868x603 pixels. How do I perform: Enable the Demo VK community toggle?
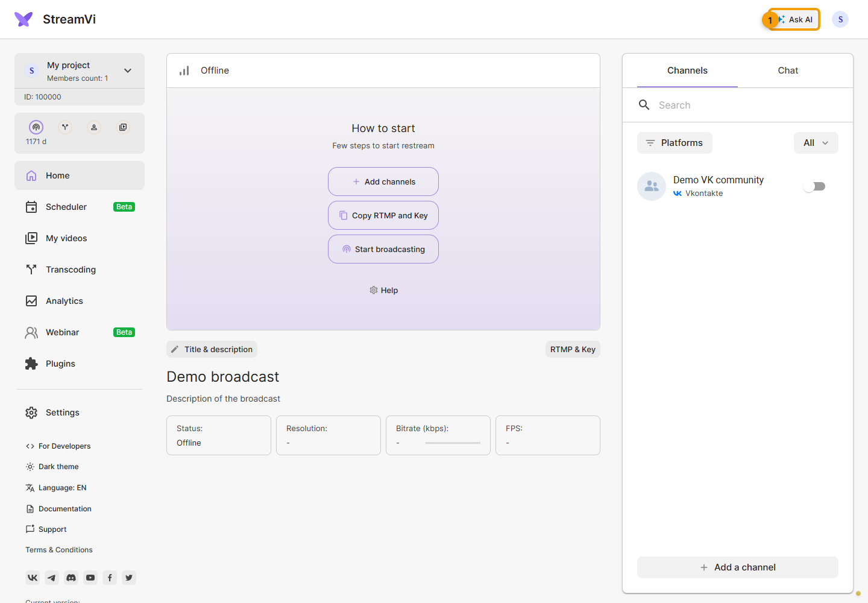[x=814, y=186]
